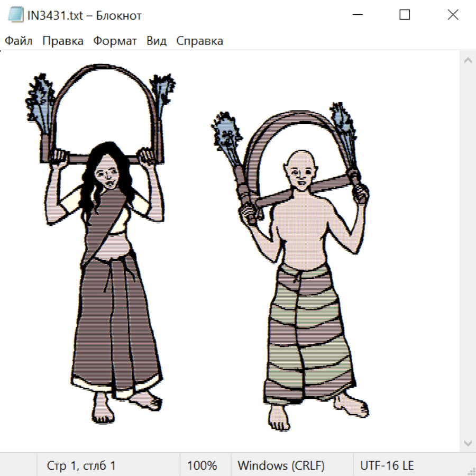Screen dimensions: 476x476
Task: Maximize the Блокнот window
Action: [405, 15]
